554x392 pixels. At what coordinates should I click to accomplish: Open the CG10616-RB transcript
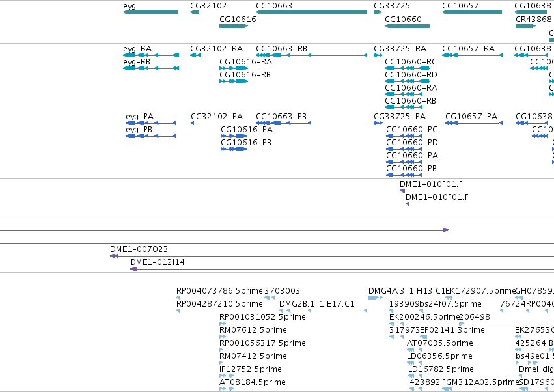pyautogui.click(x=234, y=81)
